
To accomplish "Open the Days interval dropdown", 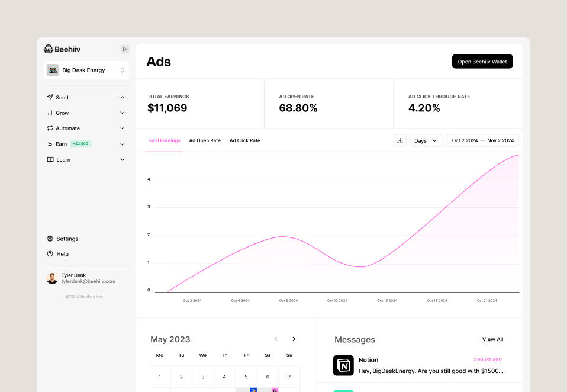I will 426,140.
